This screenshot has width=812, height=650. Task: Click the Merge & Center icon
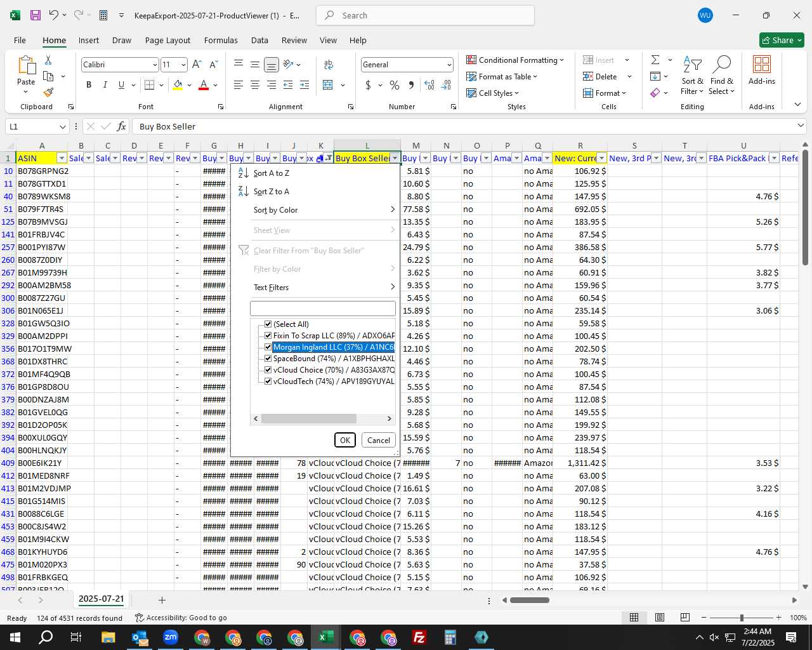[x=328, y=85]
